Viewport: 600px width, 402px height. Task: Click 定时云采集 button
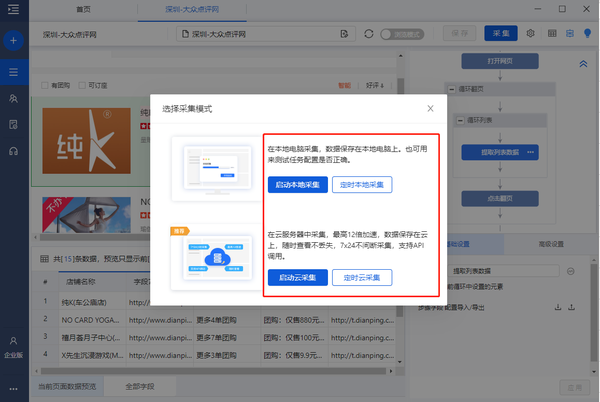(x=362, y=278)
